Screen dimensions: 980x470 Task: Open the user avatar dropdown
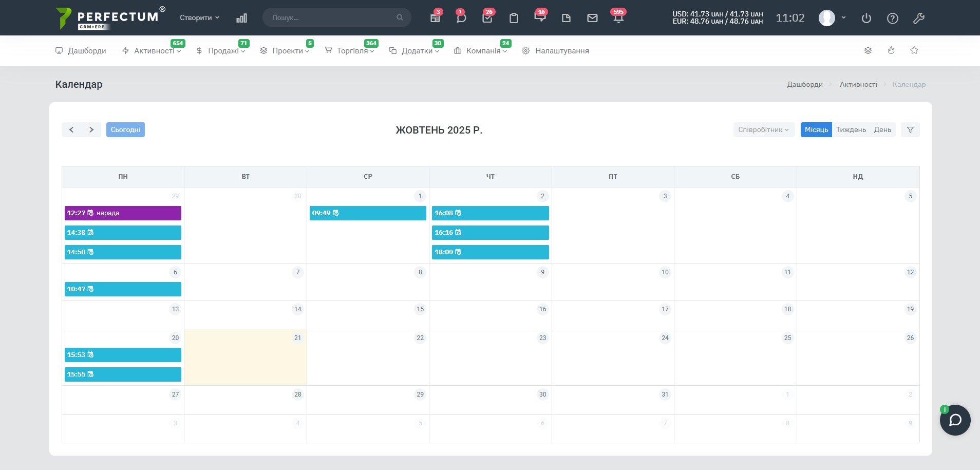832,18
